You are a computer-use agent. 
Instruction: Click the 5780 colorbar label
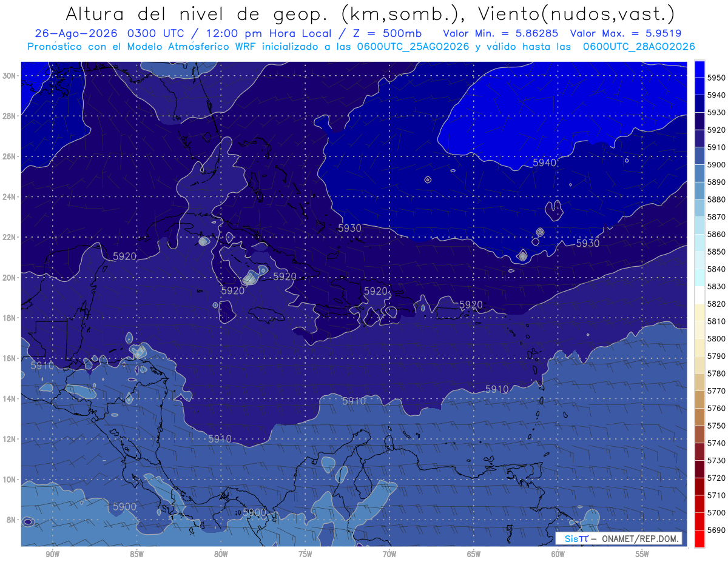[x=716, y=373]
